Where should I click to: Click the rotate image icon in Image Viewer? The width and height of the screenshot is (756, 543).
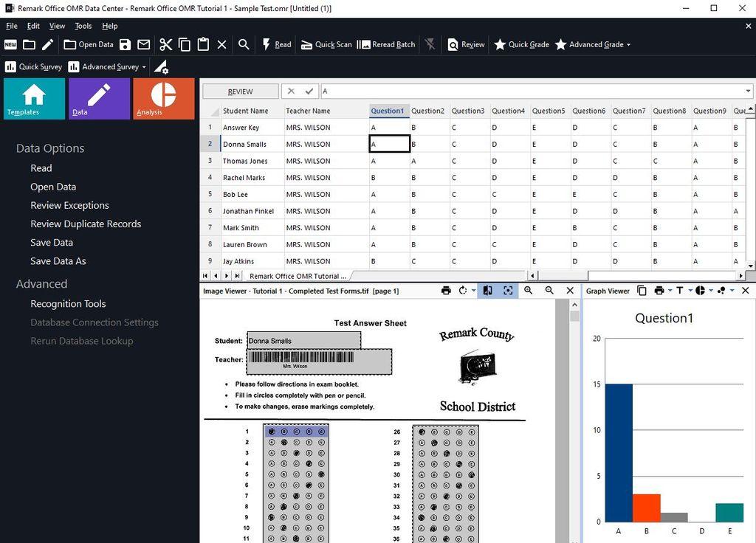(x=463, y=291)
